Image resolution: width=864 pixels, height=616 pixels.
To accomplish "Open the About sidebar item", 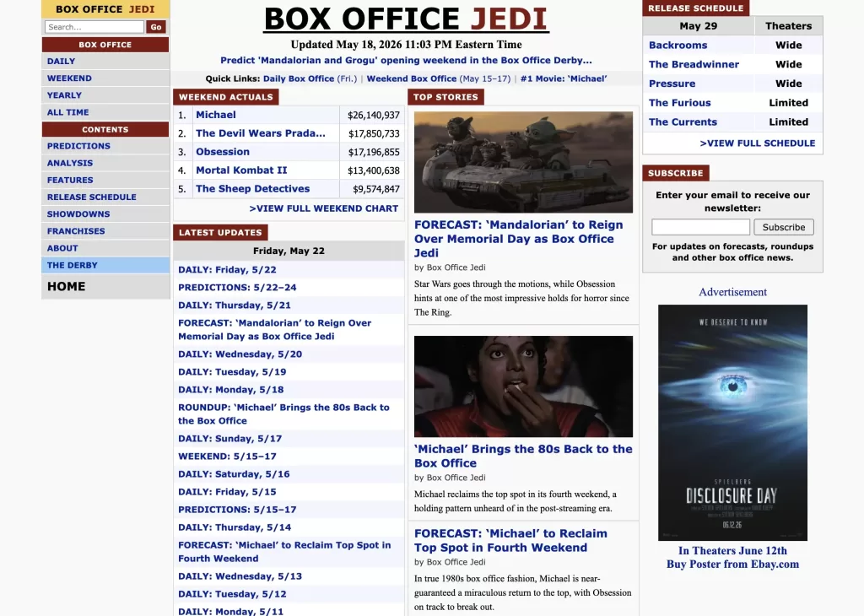I will pyautogui.click(x=105, y=248).
